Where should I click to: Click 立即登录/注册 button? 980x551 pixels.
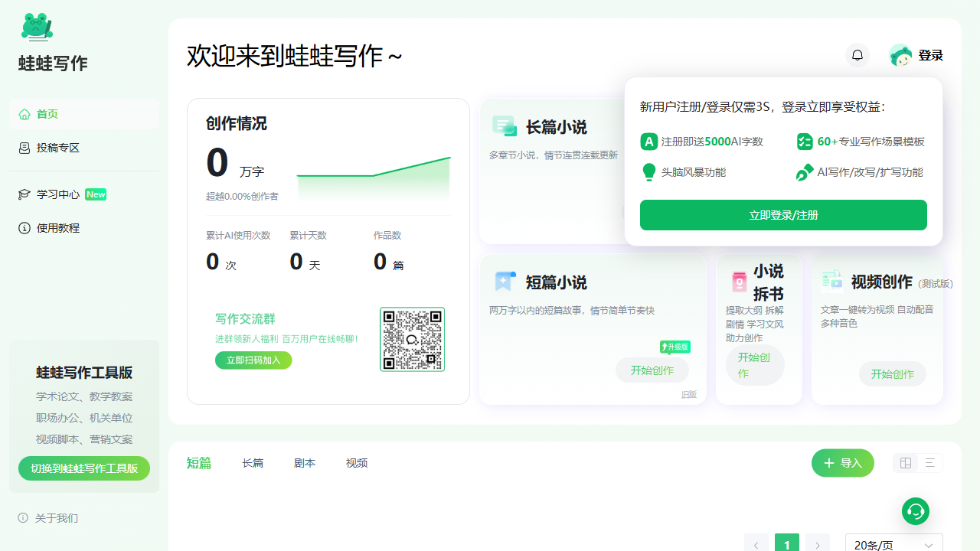783,215
